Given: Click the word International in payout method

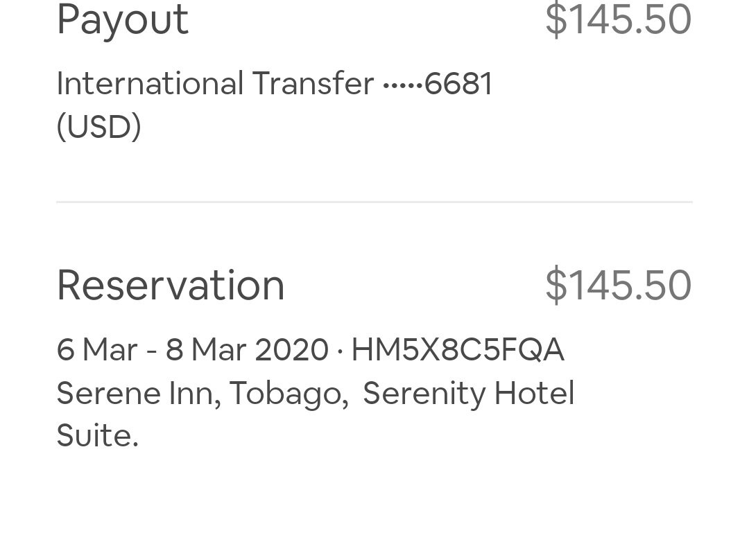Looking at the screenshot, I should [150, 84].
